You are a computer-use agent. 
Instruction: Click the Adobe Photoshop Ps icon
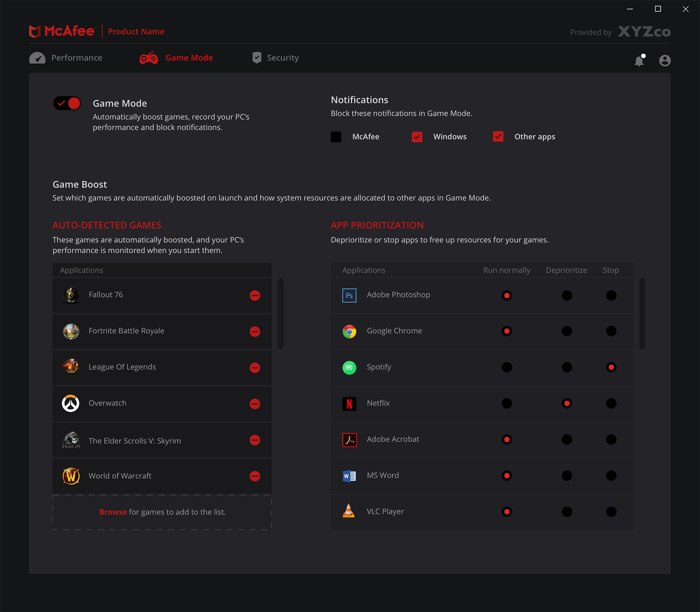[349, 295]
